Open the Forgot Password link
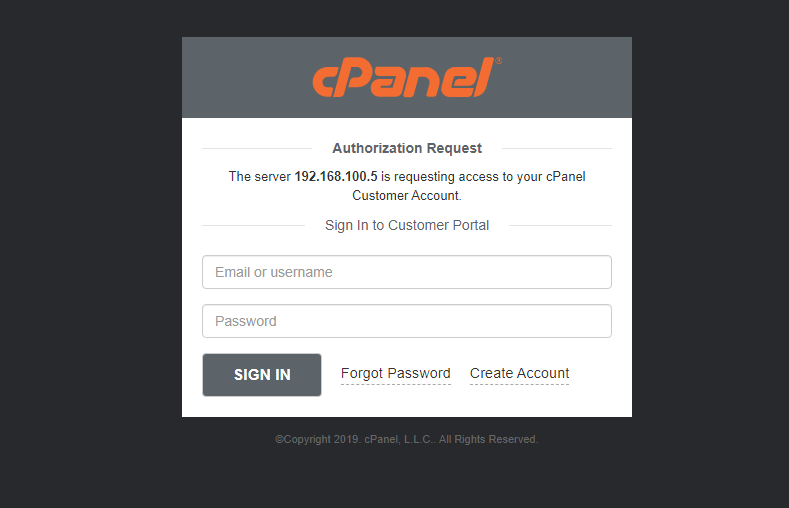Viewport: 789px width, 508px height. 395,374
